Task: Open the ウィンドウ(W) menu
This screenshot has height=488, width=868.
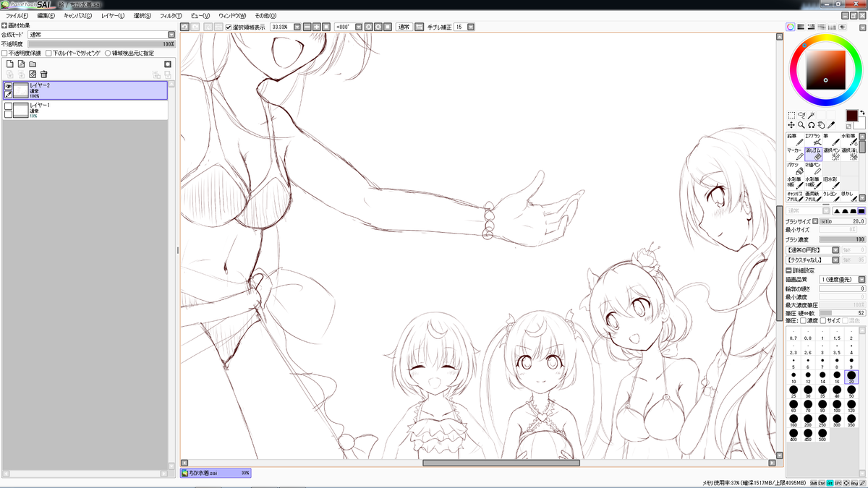Action: (232, 15)
